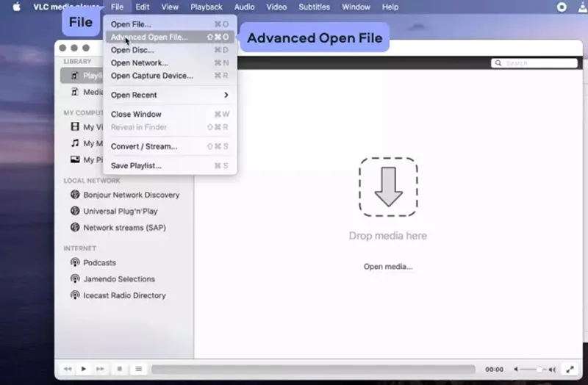Click the previous track rewind icon
Viewport: 588px width, 385px height.
coord(68,369)
